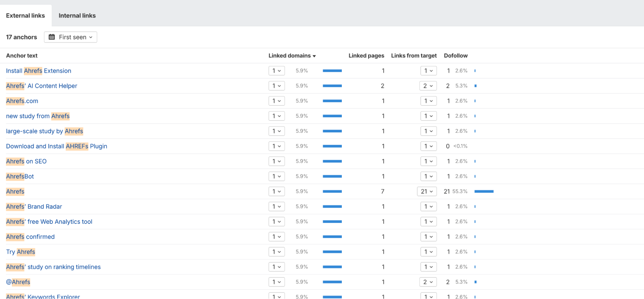Image resolution: width=644 pixels, height=299 pixels.
Task: Click the linked domains bar for Ahrefs confirmed
Action: point(332,237)
